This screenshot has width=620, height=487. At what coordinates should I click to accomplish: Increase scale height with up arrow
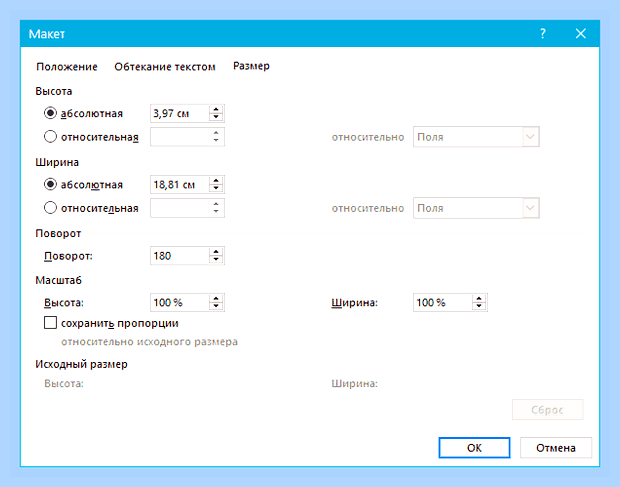[x=216, y=298]
